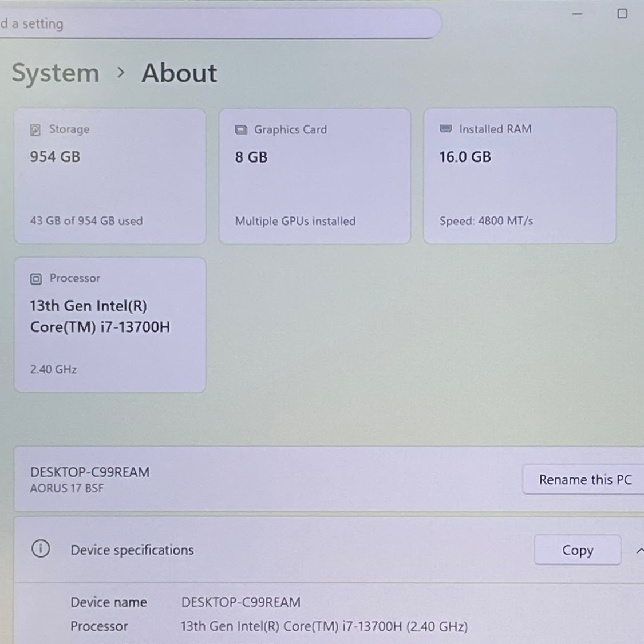Select the Graphics Card card showing 8 GB
Viewport: 644px width, 644px height.
coord(314,175)
